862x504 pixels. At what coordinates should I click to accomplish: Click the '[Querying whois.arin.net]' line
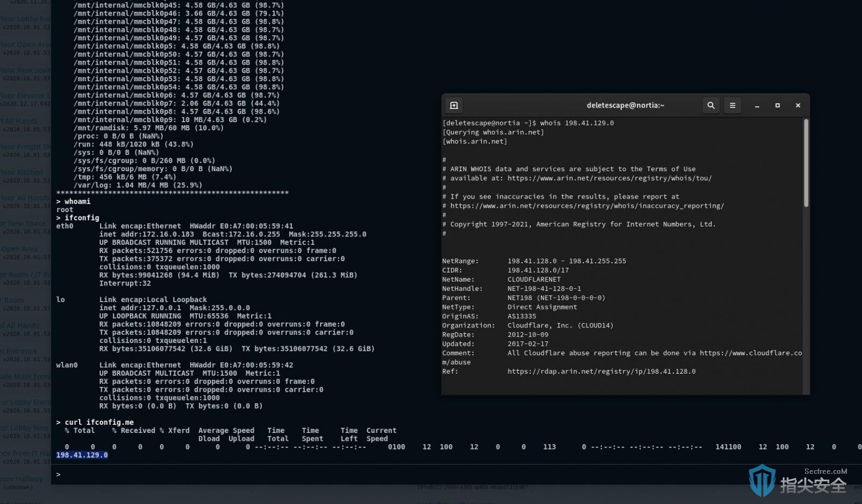click(x=493, y=132)
